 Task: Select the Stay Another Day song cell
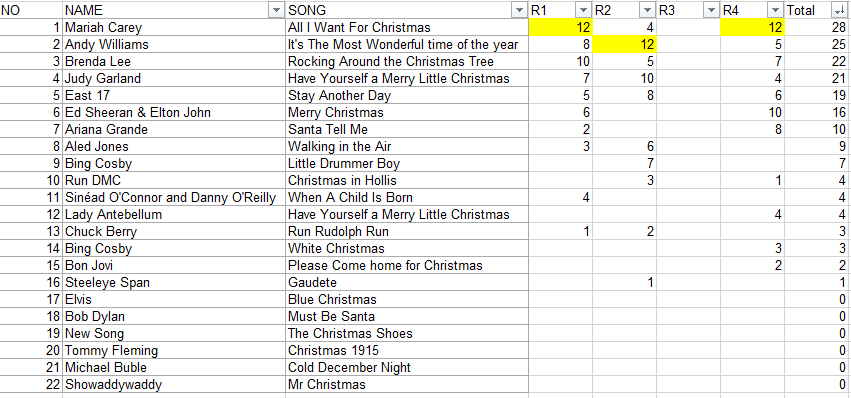tap(407, 96)
